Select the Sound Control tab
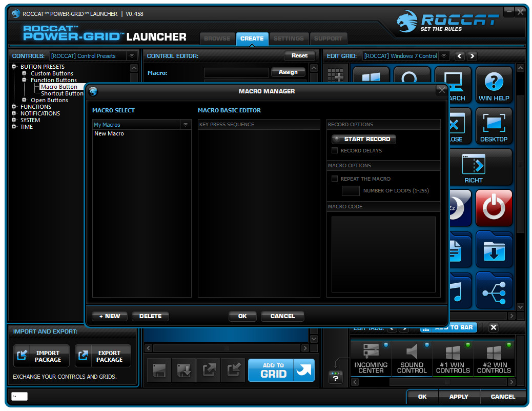Viewport: 532px width, 411px height. click(x=412, y=359)
